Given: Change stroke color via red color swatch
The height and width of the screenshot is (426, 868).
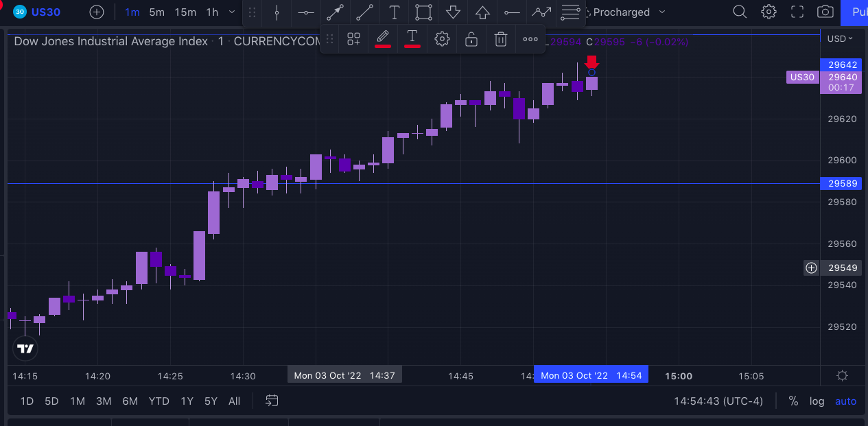Looking at the screenshot, I should (383, 48).
